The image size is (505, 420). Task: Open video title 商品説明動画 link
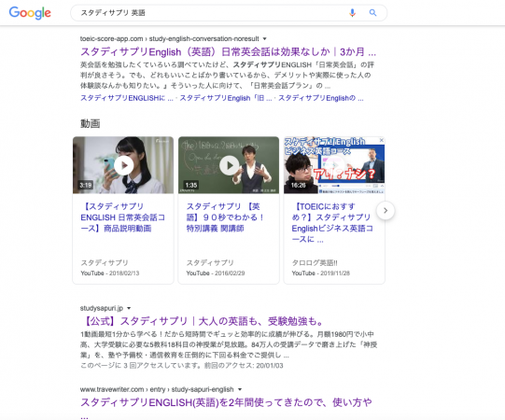[x=123, y=217]
